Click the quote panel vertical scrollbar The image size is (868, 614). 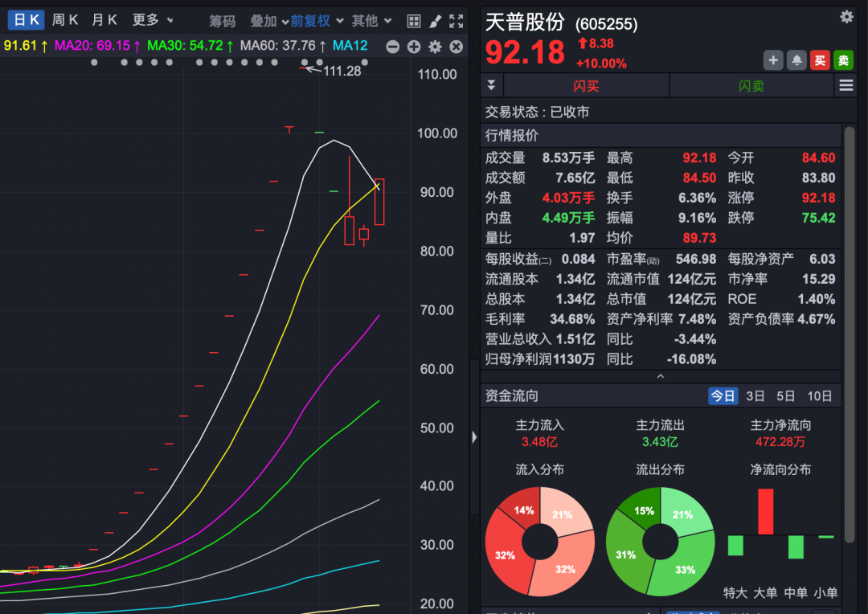tap(849, 241)
